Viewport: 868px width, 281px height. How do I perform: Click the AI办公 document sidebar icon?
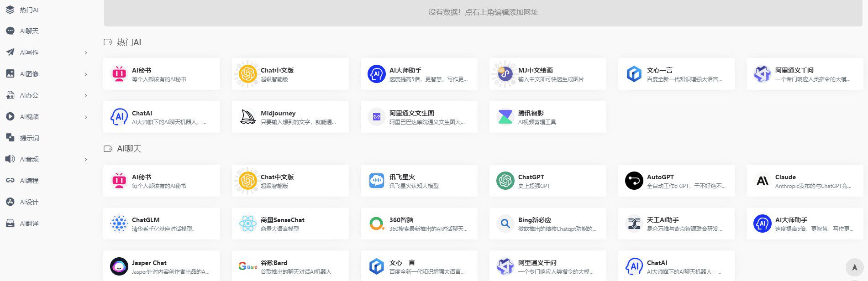pyautogui.click(x=10, y=95)
